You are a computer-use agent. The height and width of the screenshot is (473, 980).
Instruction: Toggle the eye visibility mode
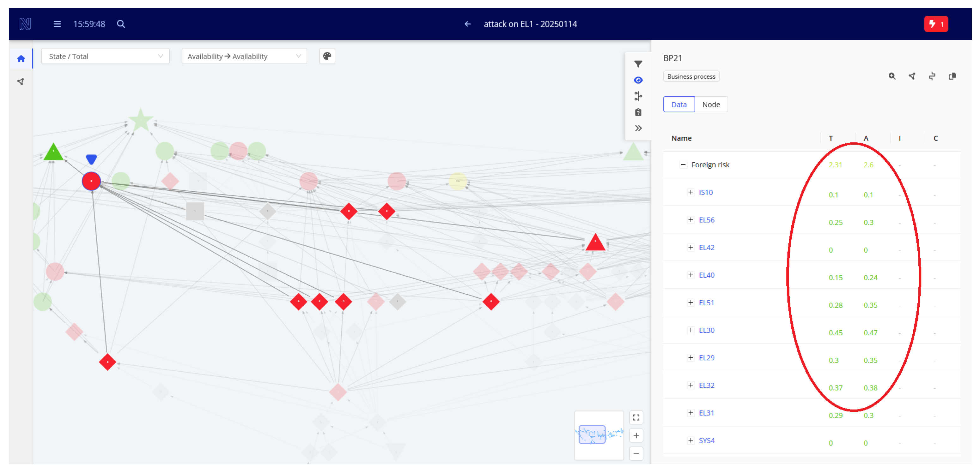(x=638, y=80)
